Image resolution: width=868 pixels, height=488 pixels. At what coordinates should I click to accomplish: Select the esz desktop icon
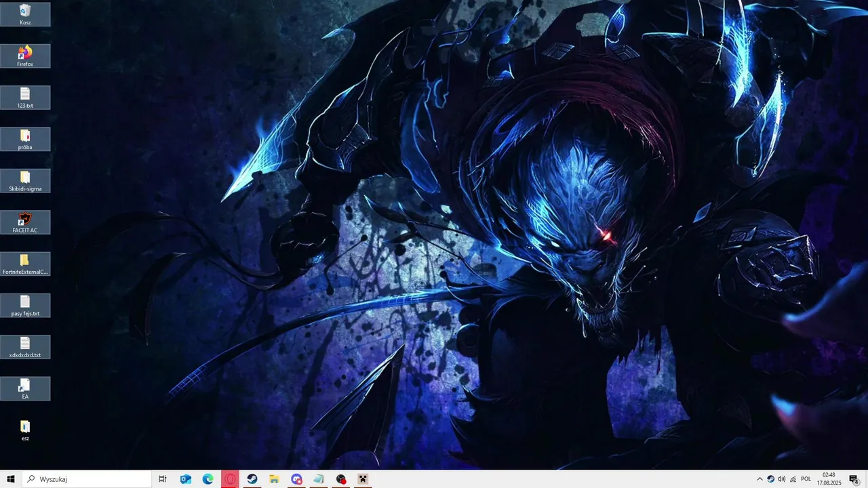click(25, 430)
